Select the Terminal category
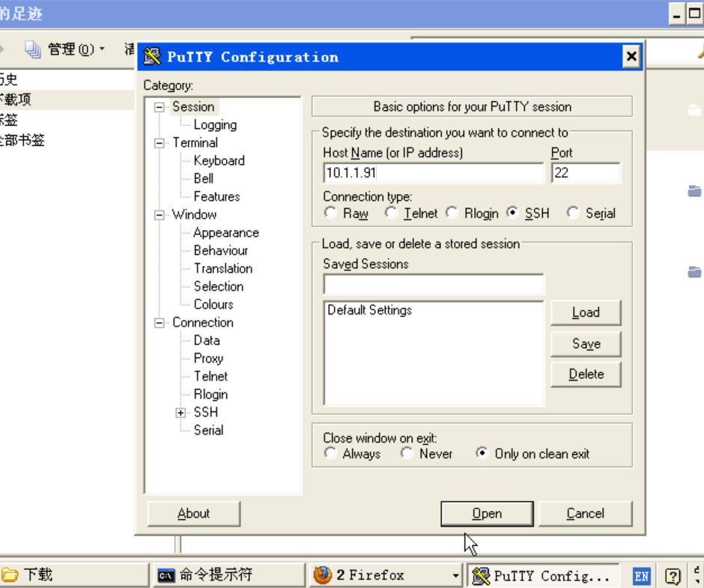704x588 pixels. coord(195,143)
